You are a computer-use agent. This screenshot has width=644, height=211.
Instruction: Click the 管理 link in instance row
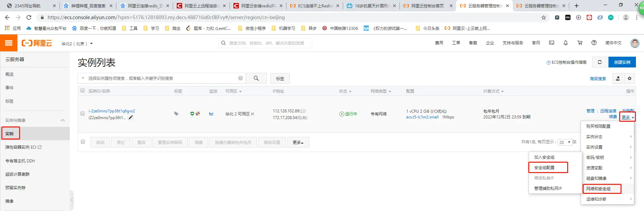(x=590, y=111)
